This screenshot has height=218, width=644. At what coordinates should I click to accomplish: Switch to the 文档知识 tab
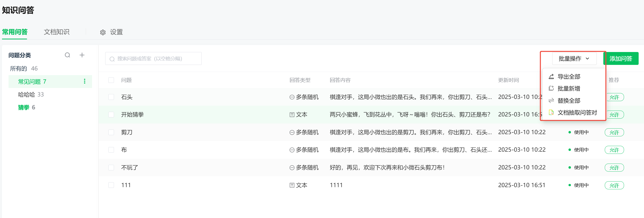tap(57, 32)
